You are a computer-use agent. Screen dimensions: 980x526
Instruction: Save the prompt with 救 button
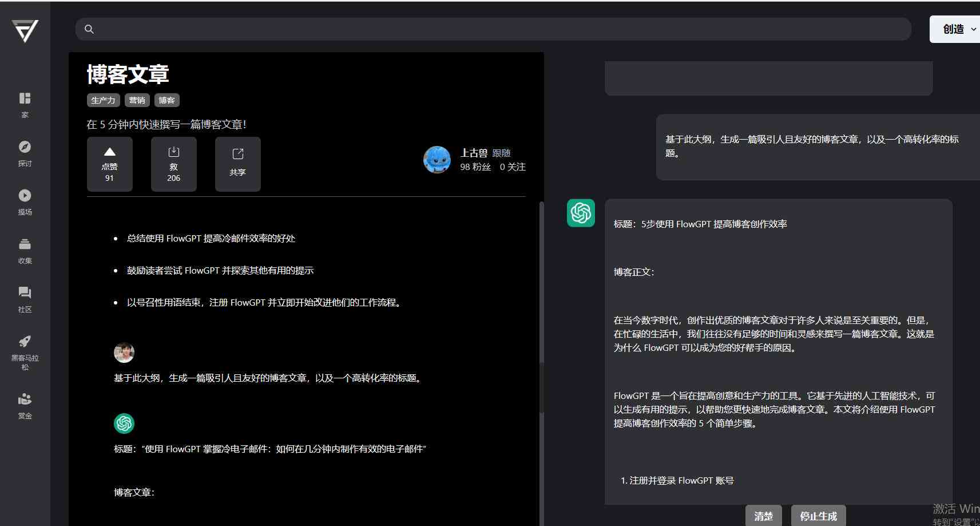click(x=174, y=164)
